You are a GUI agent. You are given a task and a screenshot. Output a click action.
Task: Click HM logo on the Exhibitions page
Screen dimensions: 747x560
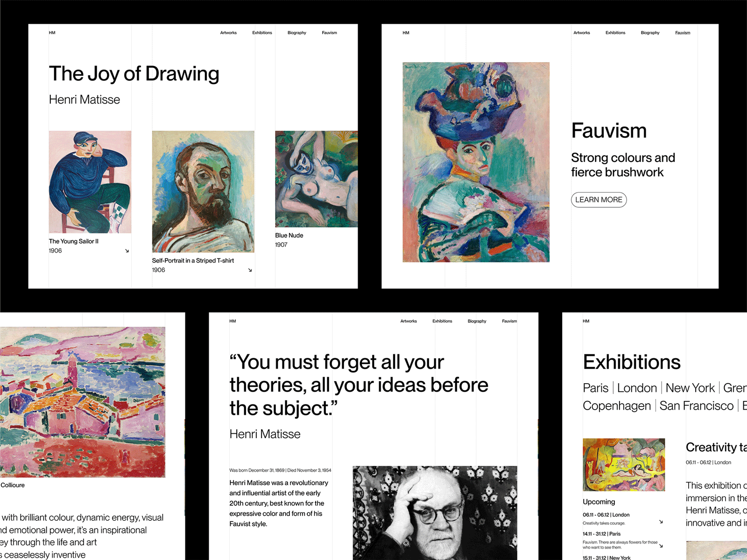coord(586,321)
